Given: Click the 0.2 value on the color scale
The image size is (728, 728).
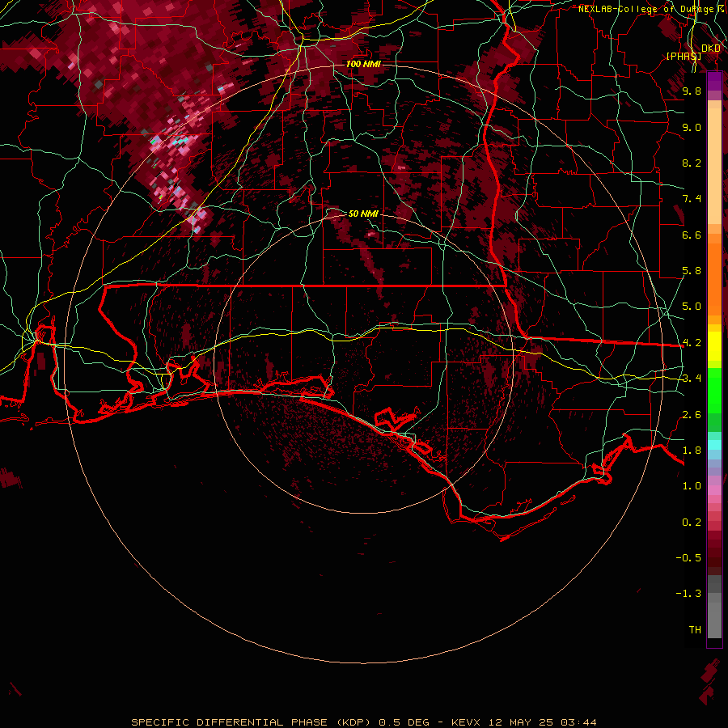Looking at the screenshot, I should point(692,523).
